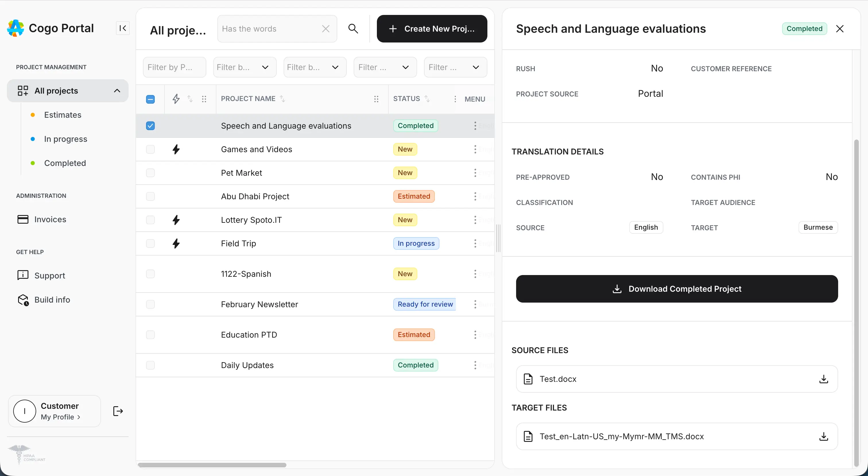The image size is (868, 476).
Task: Check the Games and Videos row checkbox
Action: [x=150, y=149]
